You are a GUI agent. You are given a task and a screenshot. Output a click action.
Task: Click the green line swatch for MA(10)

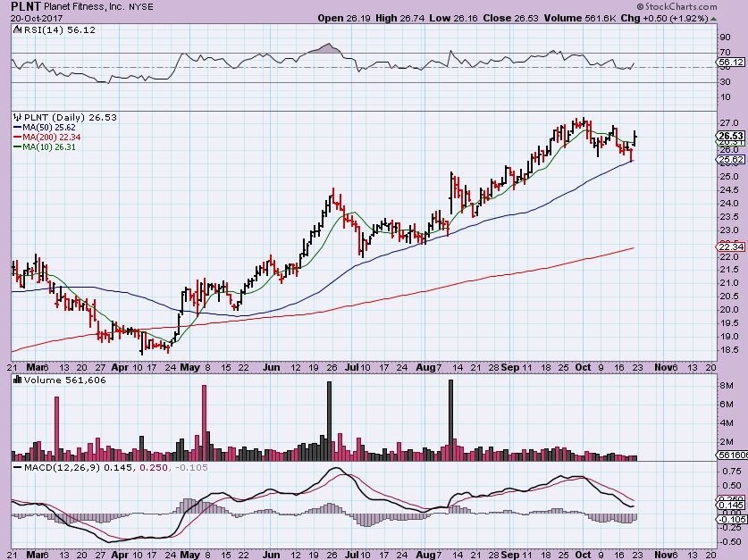pos(18,146)
